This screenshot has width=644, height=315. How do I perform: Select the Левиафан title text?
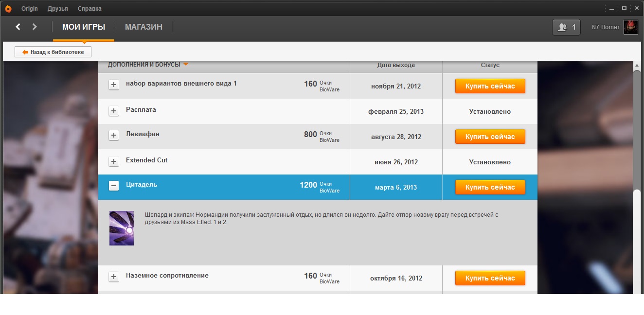coord(143,134)
